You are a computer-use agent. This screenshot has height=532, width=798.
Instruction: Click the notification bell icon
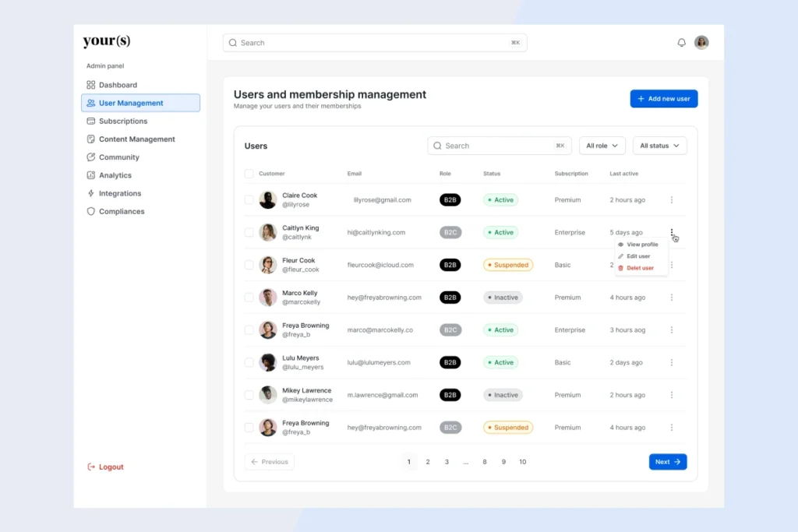point(681,42)
